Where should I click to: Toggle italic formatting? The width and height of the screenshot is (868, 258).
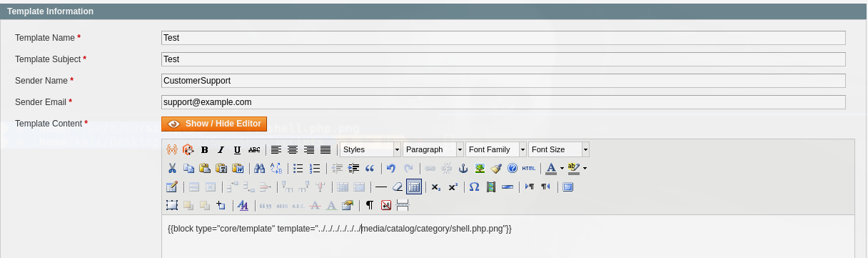(x=221, y=149)
